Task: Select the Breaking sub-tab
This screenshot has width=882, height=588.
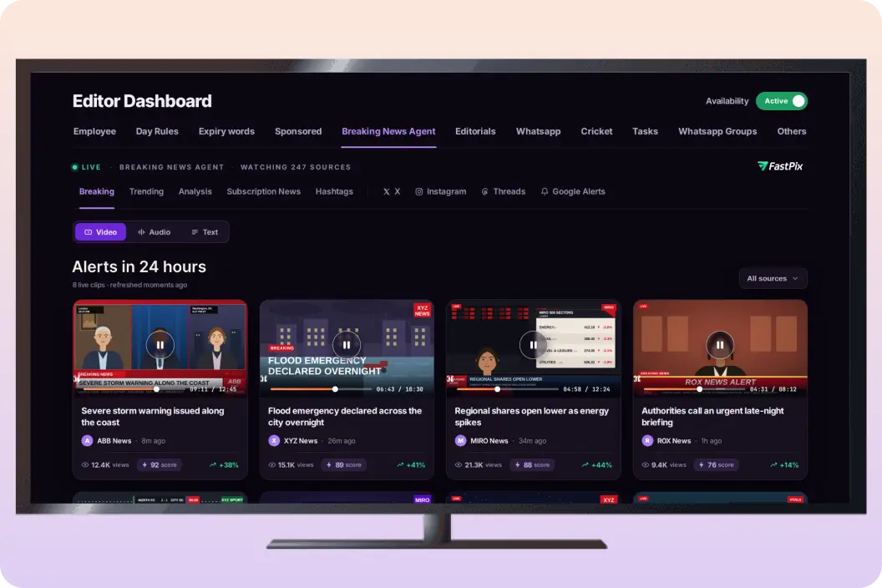Action: 97,191
